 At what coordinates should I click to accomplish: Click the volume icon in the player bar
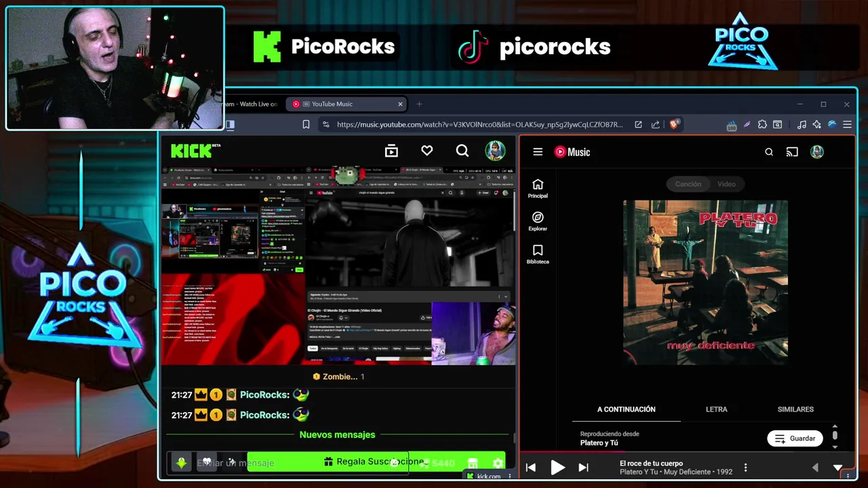tap(815, 467)
